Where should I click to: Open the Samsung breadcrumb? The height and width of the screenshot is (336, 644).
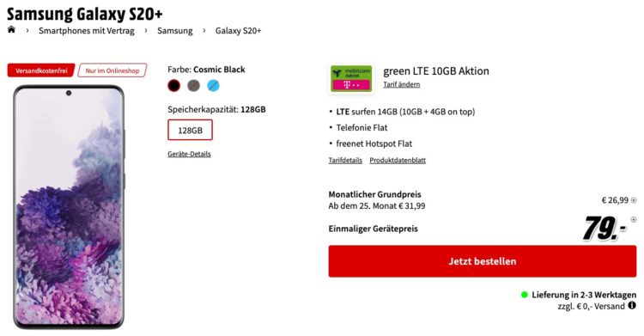(175, 31)
